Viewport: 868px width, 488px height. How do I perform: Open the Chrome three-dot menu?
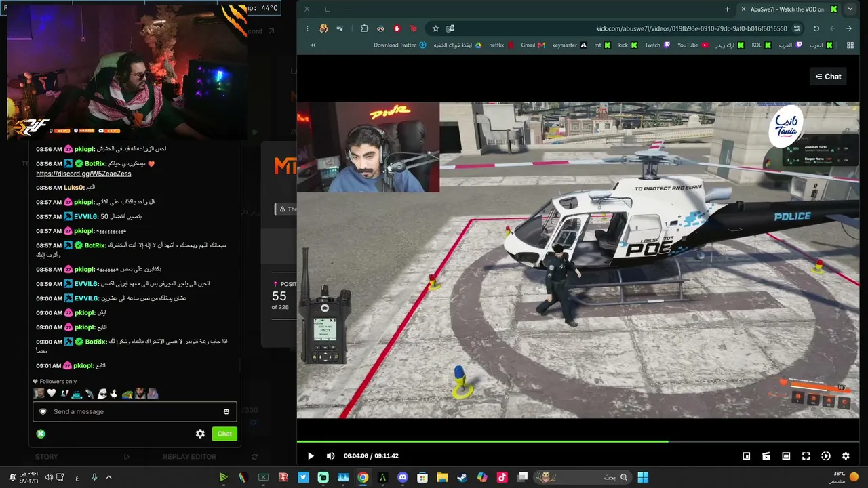[307, 28]
